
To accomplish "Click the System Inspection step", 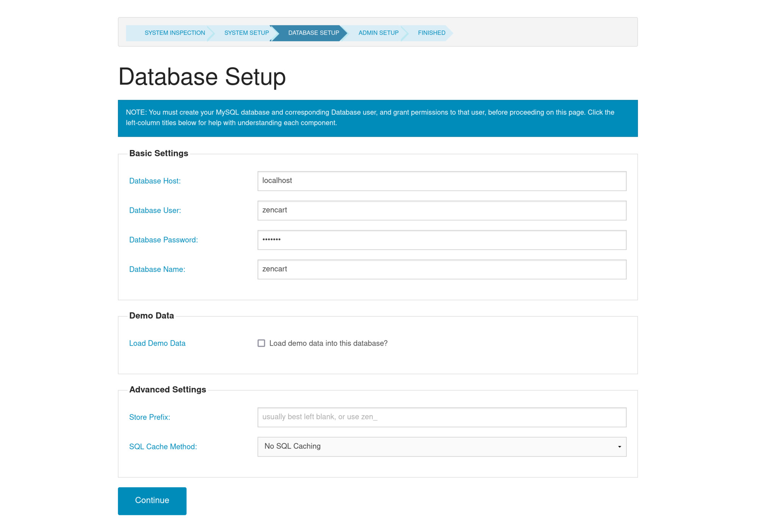I will click(x=174, y=33).
